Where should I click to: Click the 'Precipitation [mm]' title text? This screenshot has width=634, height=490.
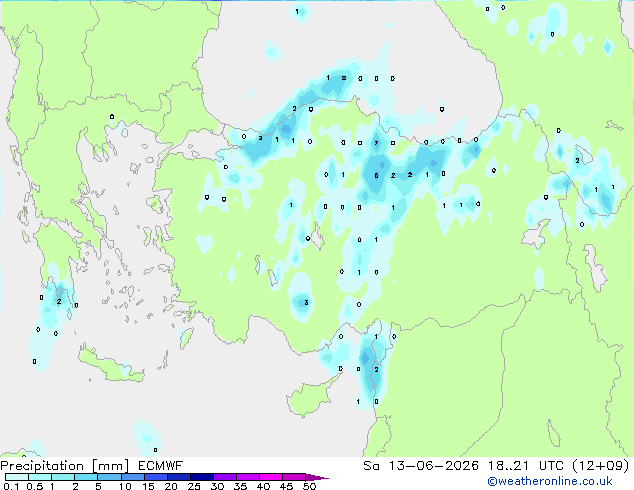click(64, 466)
